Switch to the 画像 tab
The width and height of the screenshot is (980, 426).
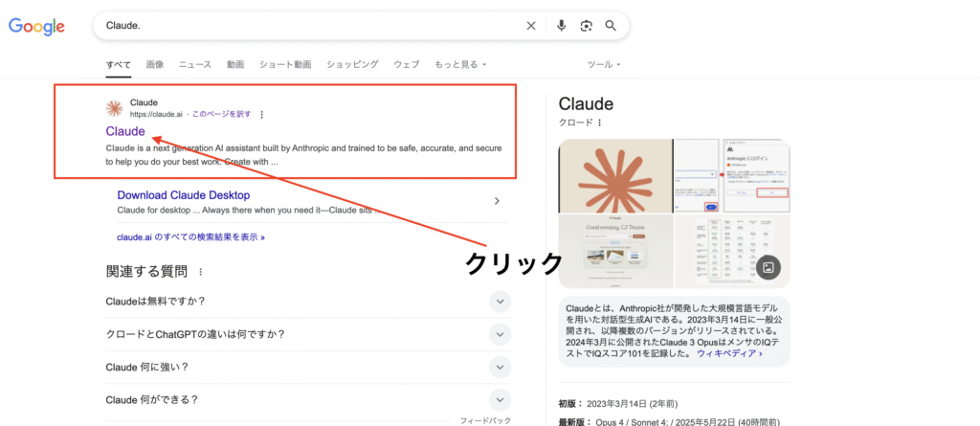[x=155, y=64]
